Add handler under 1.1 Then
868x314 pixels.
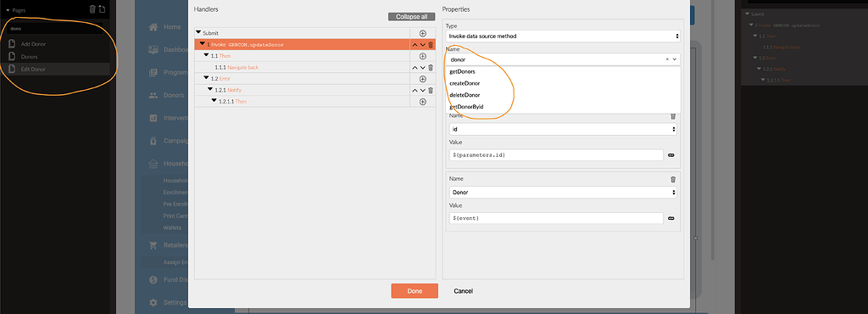click(x=422, y=56)
